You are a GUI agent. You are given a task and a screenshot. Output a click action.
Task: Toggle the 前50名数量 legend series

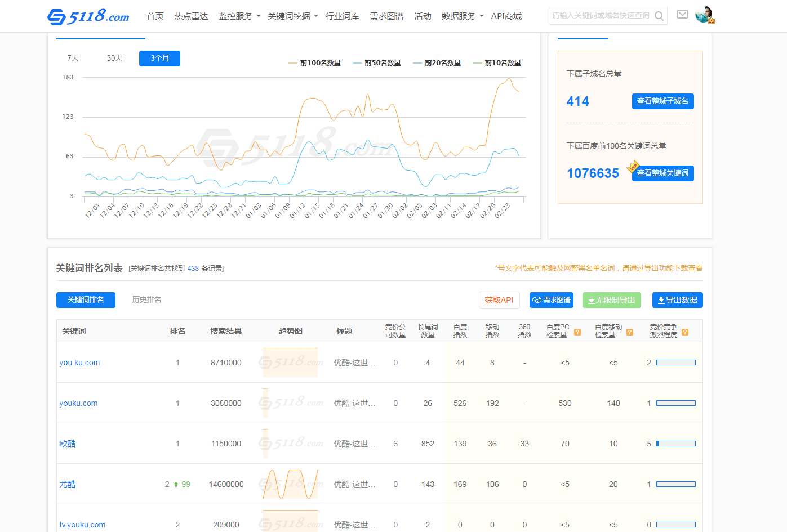tap(377, 63)
